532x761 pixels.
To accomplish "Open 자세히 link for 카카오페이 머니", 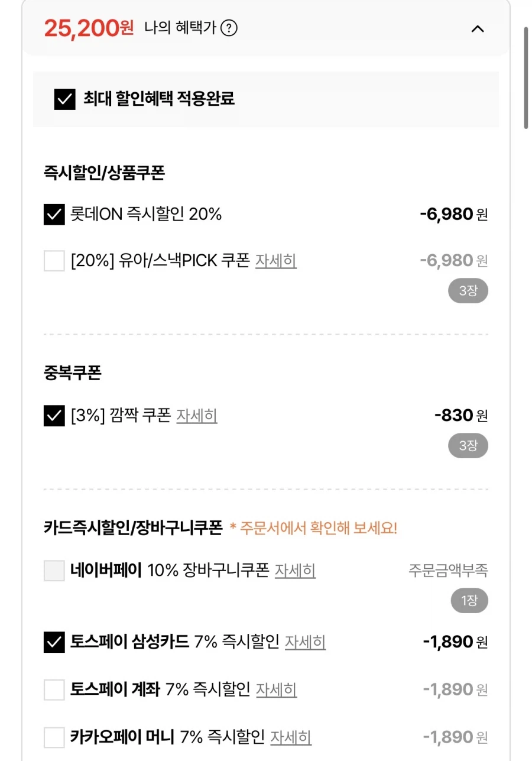I will [291, 737].
